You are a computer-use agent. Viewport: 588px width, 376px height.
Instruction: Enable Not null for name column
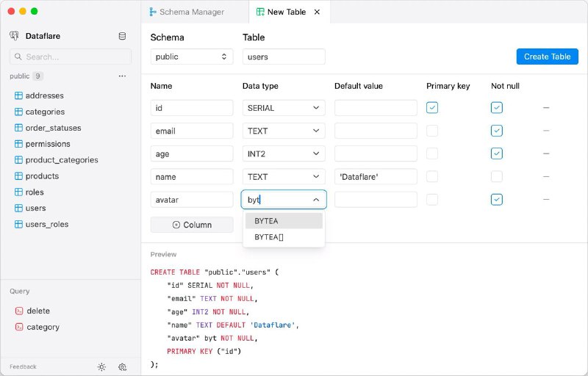[x=497, y=176]
